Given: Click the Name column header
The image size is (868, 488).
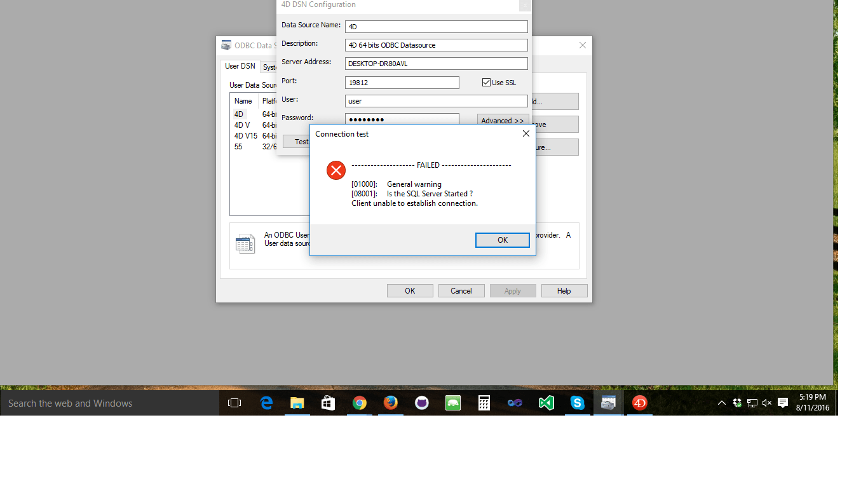Looking at the screenshot, I should (244, 101).
